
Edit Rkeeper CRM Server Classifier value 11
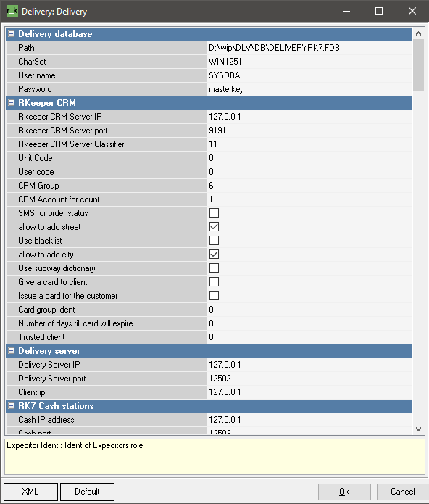click(309, 144)
